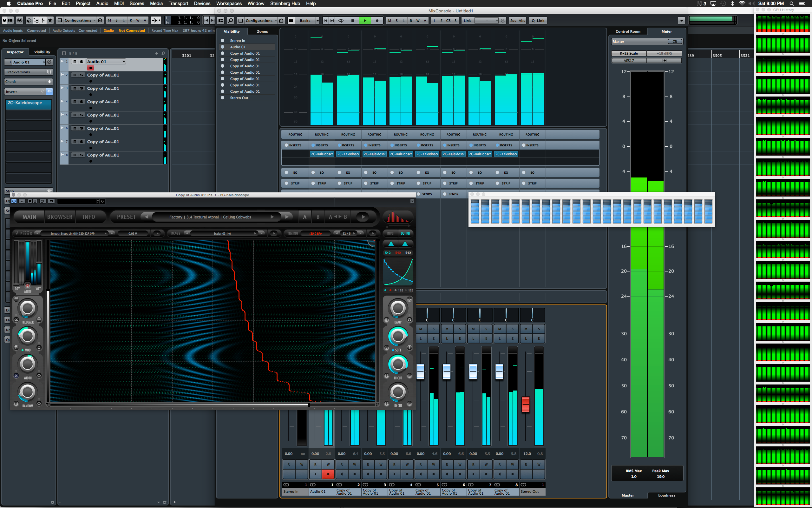Click the Add Track plus icon

[156, 53]
